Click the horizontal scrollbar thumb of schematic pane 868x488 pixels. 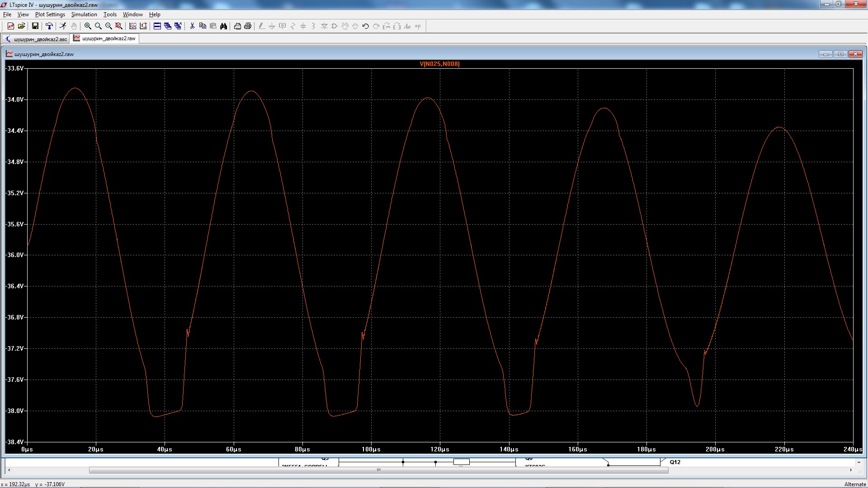tap(379, 470)
